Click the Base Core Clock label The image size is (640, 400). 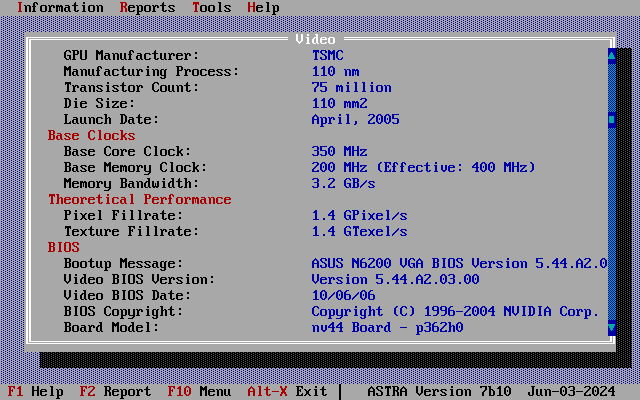[127, 151]
